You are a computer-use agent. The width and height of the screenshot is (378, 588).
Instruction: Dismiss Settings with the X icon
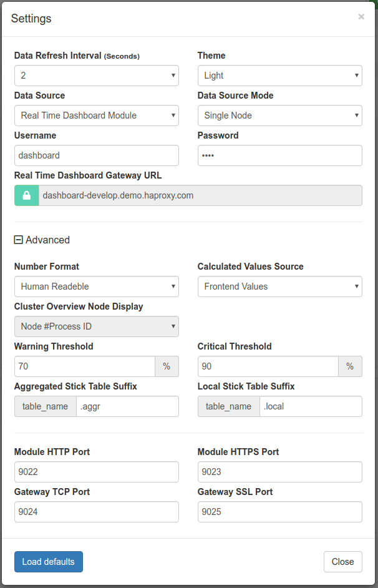(x=361, y=17)
